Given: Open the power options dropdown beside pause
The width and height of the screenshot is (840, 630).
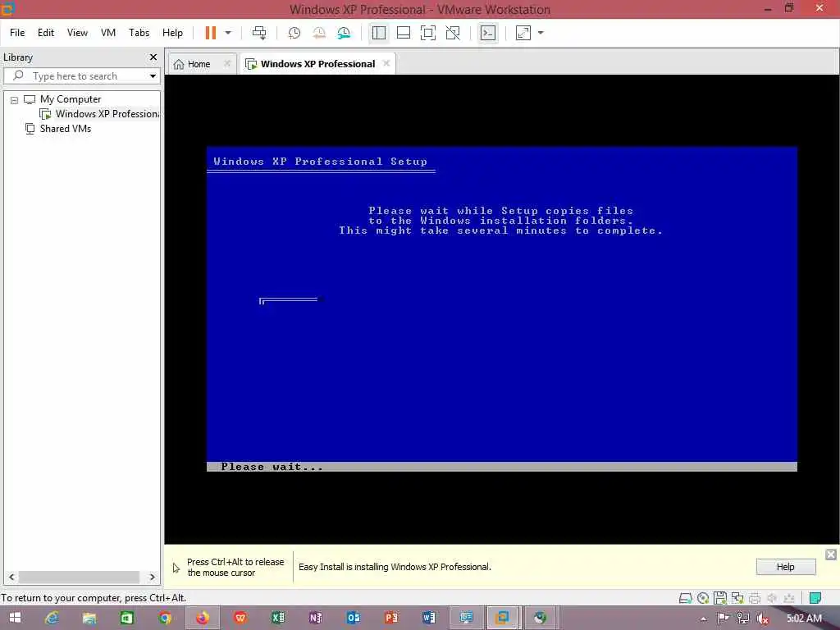Looking at the screenshot, I should click(228, 33).
